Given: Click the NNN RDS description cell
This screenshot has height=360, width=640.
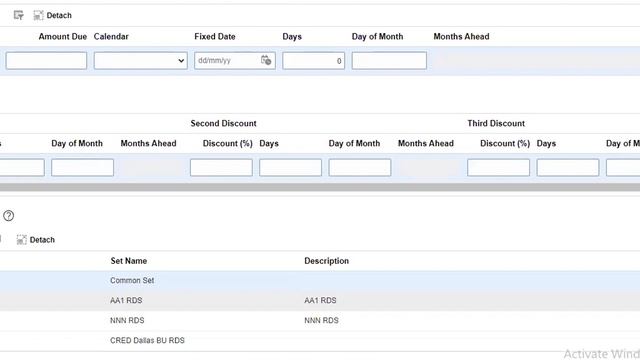Looking at the screenshot, I should point(322,320).
